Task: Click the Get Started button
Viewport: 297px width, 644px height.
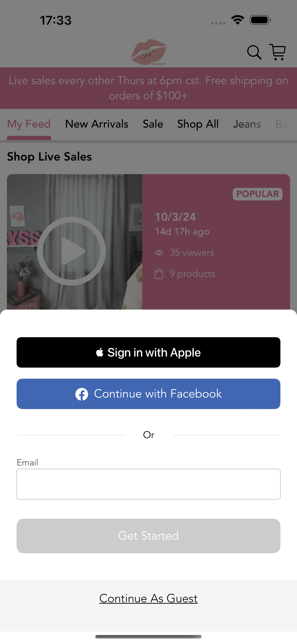Action: [148, 536]
